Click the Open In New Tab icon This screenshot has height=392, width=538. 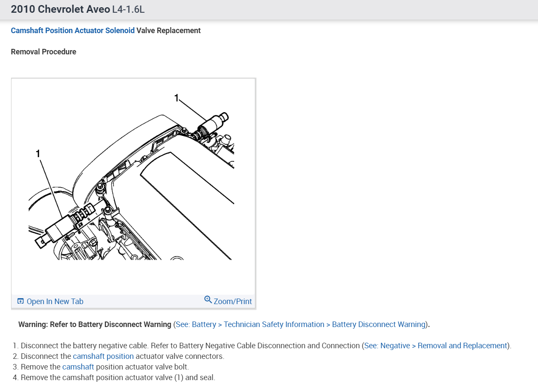click(20, 301)
